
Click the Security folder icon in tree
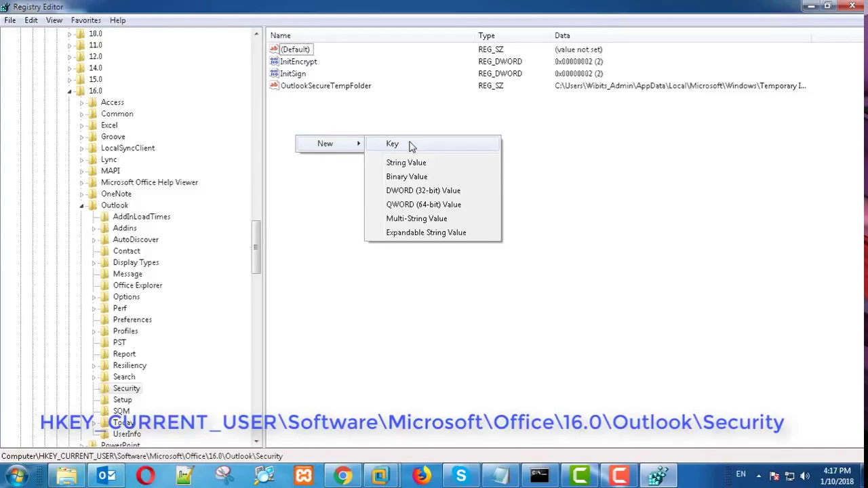click(105, 388)
